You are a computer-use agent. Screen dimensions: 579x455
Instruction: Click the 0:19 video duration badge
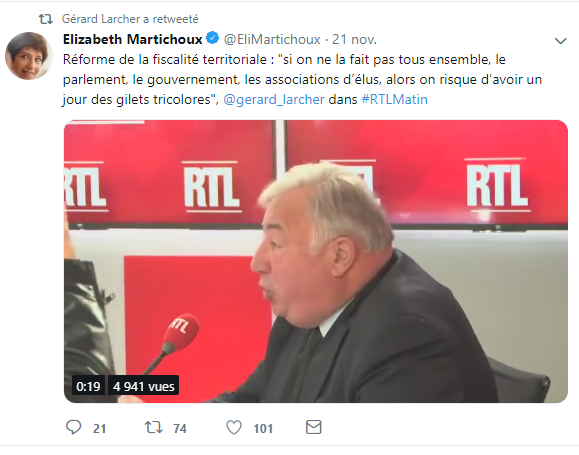[x=88, y=386]
